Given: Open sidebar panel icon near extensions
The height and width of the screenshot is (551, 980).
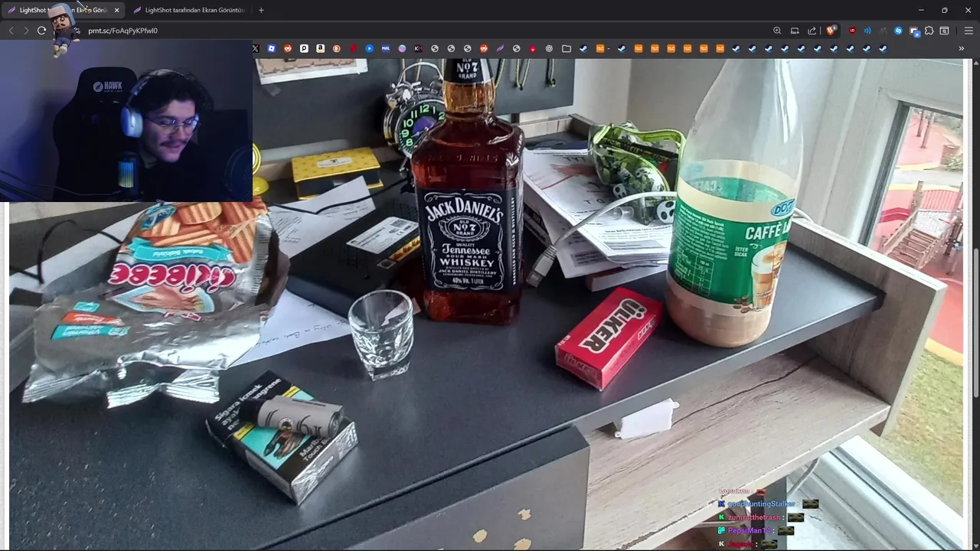Looking at the screenshot, I should [945, 31].
